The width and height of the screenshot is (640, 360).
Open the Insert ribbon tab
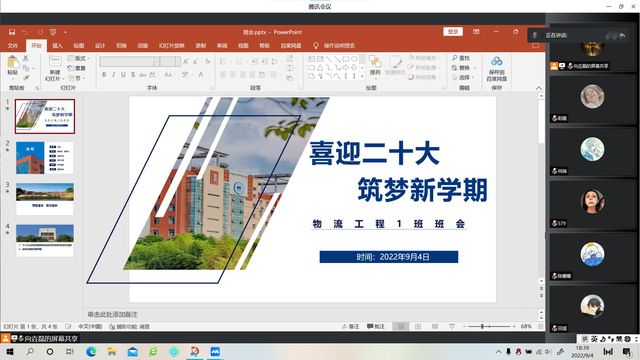pyautogui.click(x=58, y=46)
